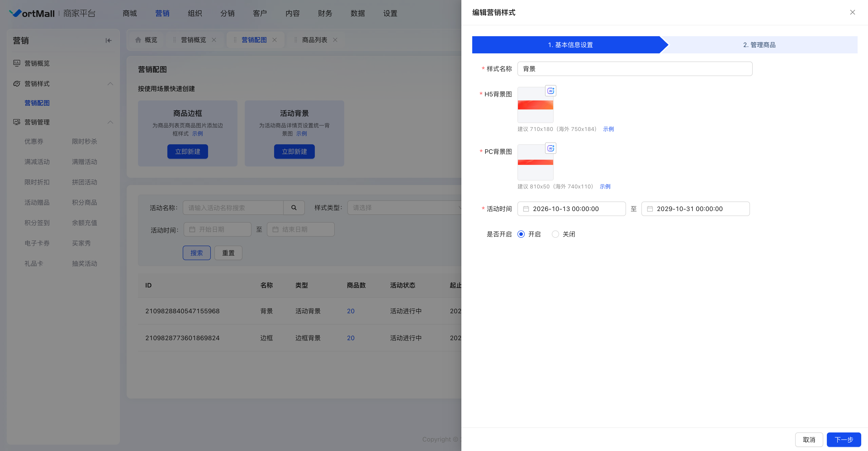Close the 商品列表 tab
Viewport: 868px width, 451px height.
[335, 40]
